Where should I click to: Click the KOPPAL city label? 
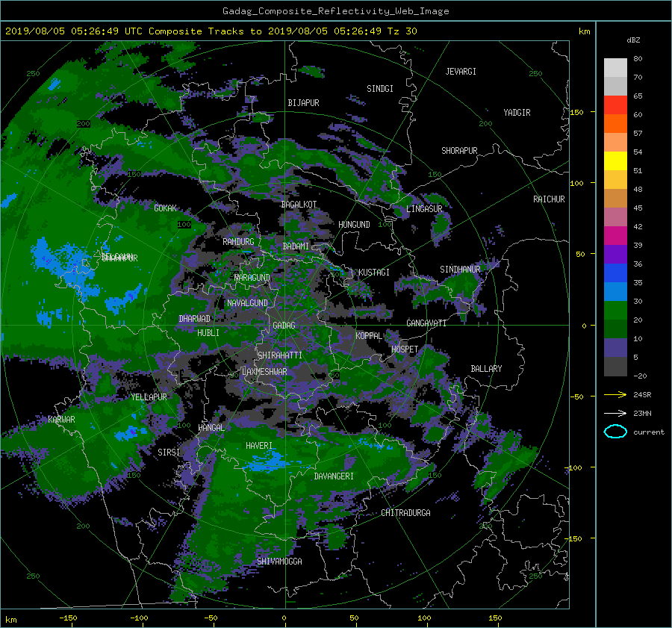tap(369, 336)
